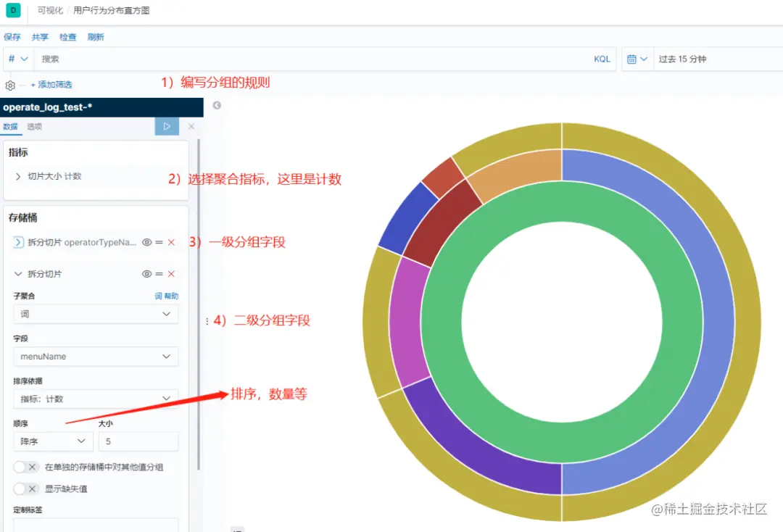Click the green D space avatar icon

tap(14, 10)
